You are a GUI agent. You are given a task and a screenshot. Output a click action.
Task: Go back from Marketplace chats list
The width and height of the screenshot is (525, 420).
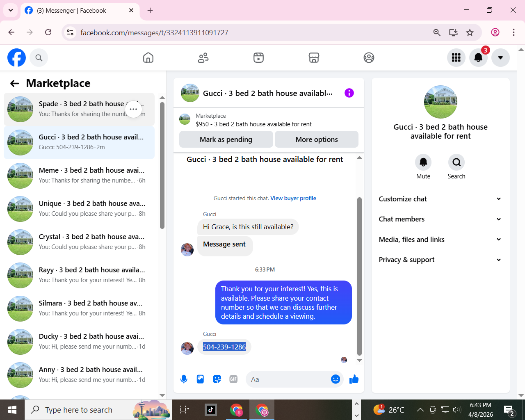click(15, 84)
